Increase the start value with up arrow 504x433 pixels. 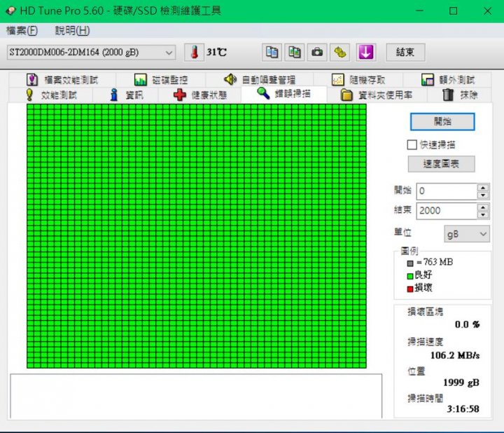[x=483, y=188]
